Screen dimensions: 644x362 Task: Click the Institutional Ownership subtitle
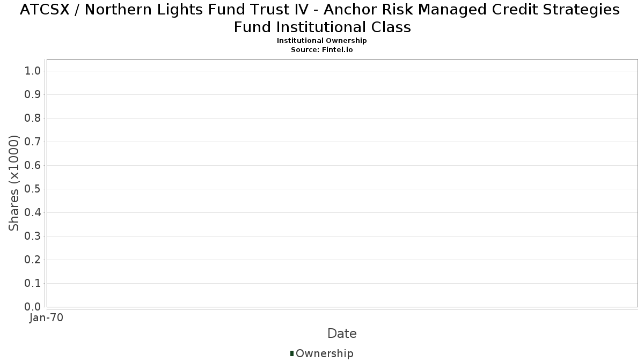click(322, 41)
